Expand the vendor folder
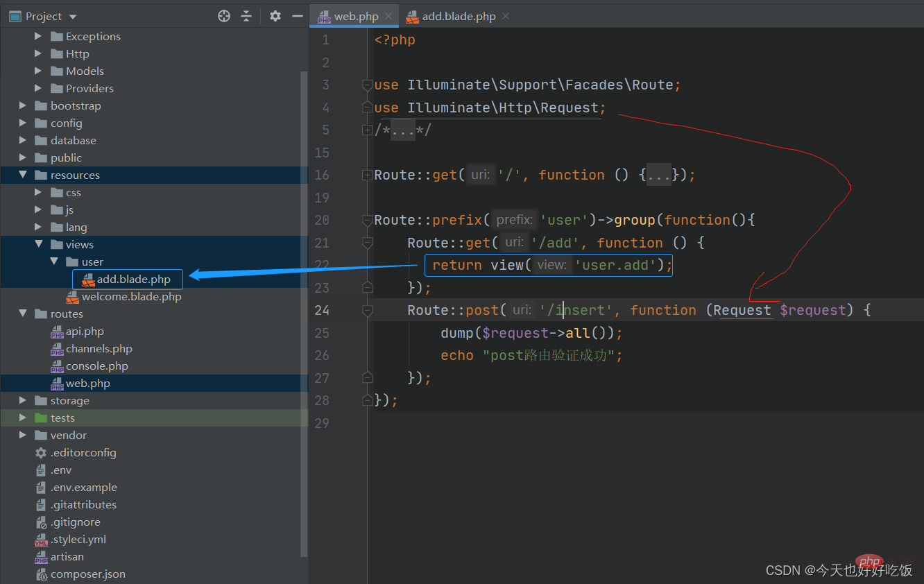 point(23,435)
